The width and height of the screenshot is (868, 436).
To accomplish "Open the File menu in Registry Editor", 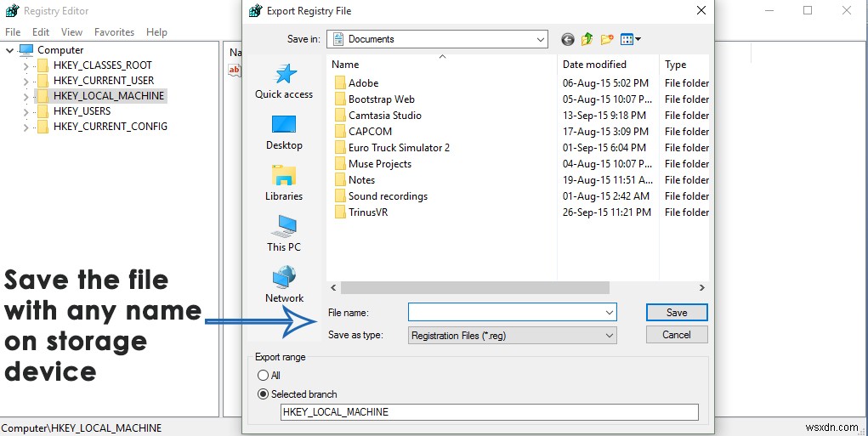I will (13, 32).
